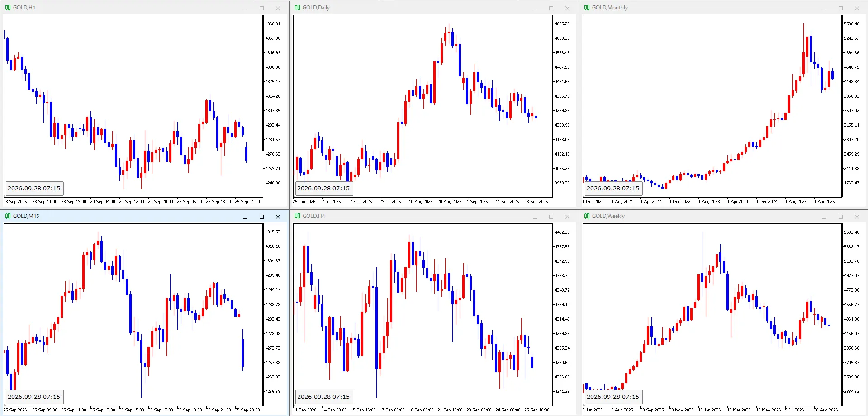Click '17 Sep 00:00' on H4 time axis

[392, 410]
